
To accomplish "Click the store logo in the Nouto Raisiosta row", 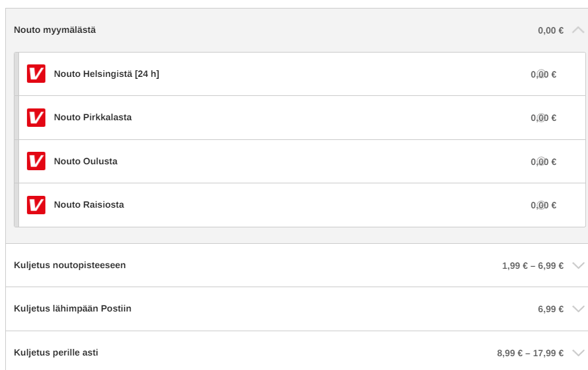I will coord(36,205).
